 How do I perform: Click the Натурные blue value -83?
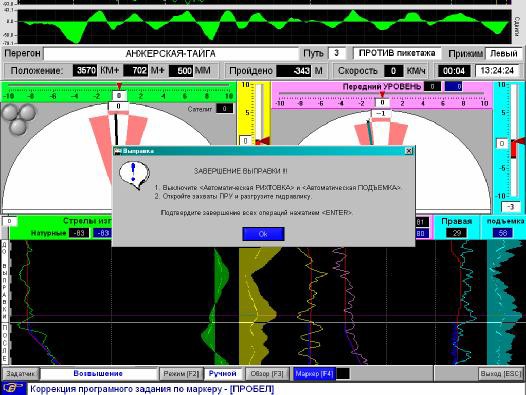coord(102,233)
